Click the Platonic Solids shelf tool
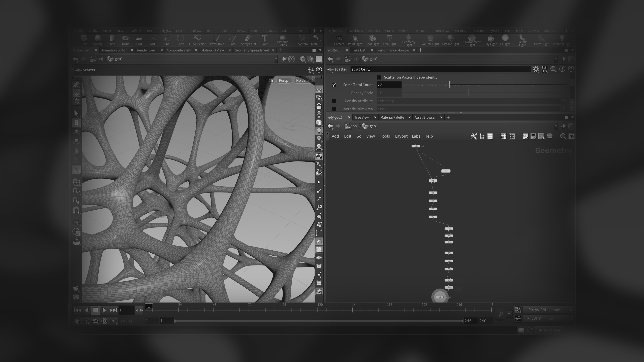Screen dimensions: 644x362 [x=283, y=40]
